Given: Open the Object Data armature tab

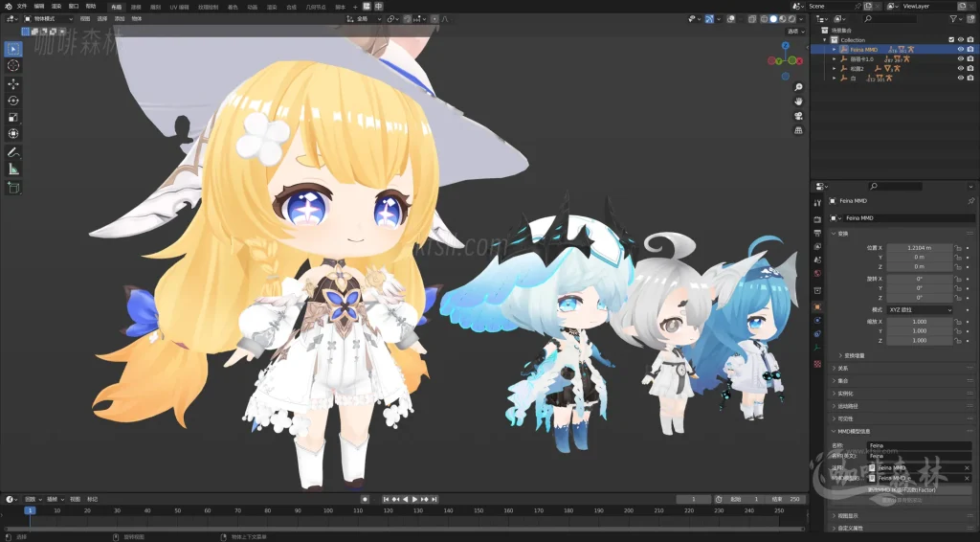Looking at the screenshot, I should pyautogui.click(x=817, y=348).
